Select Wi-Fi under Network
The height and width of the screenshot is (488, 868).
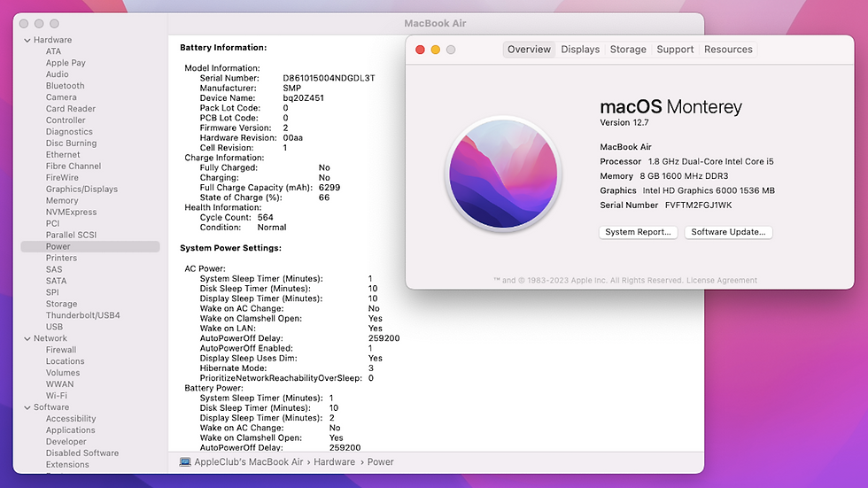point(57,396)
